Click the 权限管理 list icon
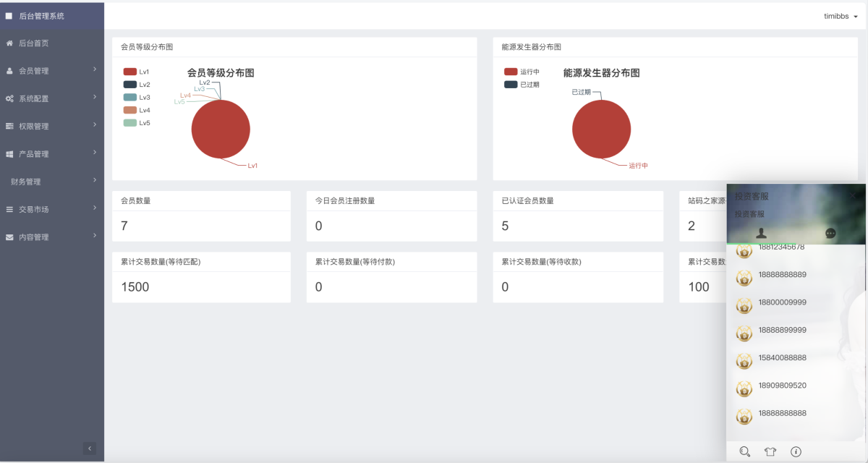Image resolution: width=868 pixels, height=463 pixels. click(9, 126)
